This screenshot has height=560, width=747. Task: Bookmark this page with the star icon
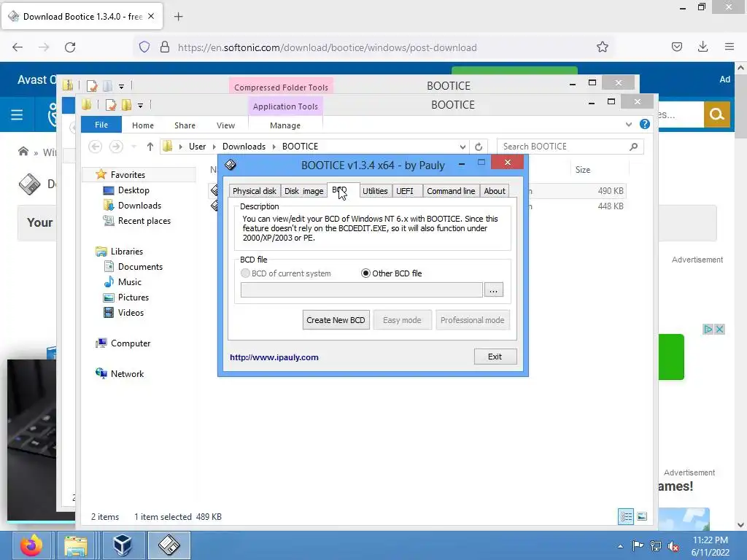pyautogui.click(x=602, y=47)
